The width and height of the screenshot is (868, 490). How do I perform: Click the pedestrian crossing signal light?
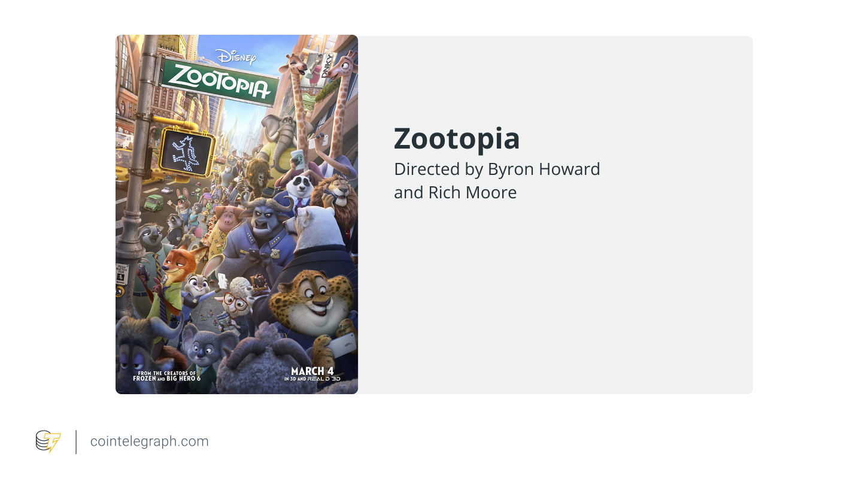click(187, 152)
